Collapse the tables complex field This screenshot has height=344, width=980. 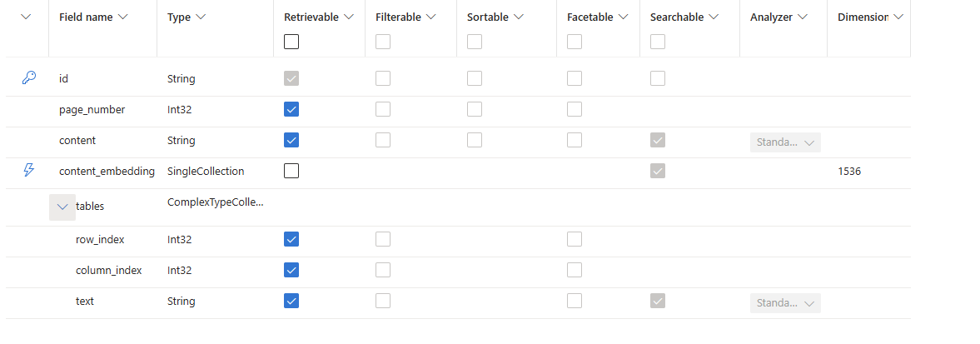point(62,207)
